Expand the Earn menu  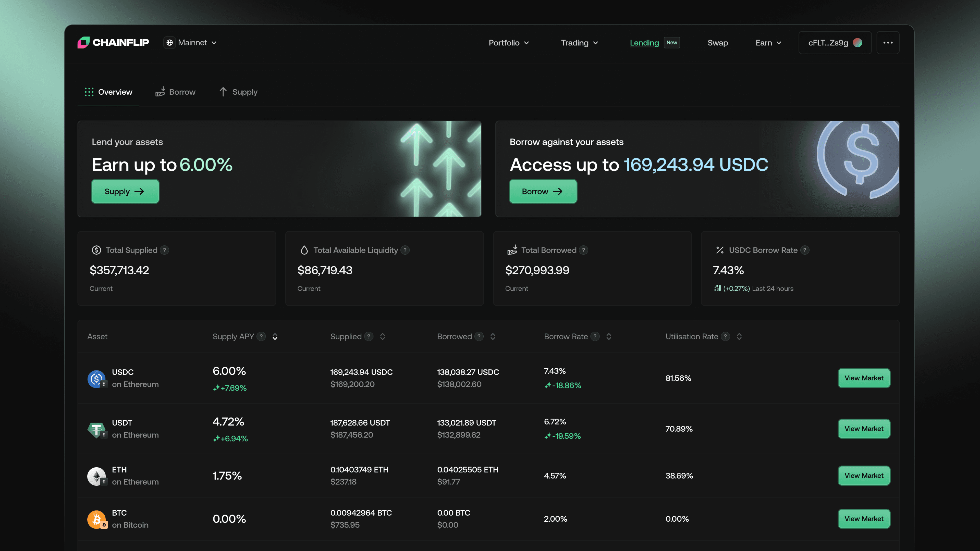click(x=768, y=43)
